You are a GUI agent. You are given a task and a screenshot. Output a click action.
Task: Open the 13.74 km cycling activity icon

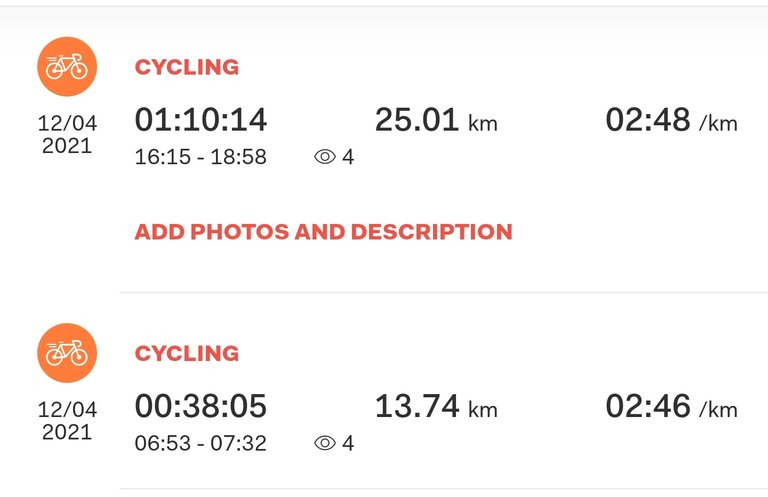67,353
